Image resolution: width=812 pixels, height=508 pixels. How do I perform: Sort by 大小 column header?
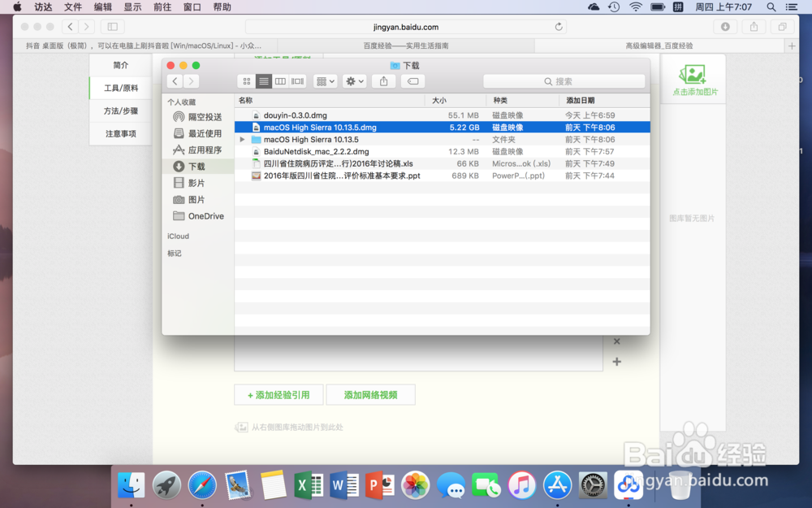coord(456,100)
